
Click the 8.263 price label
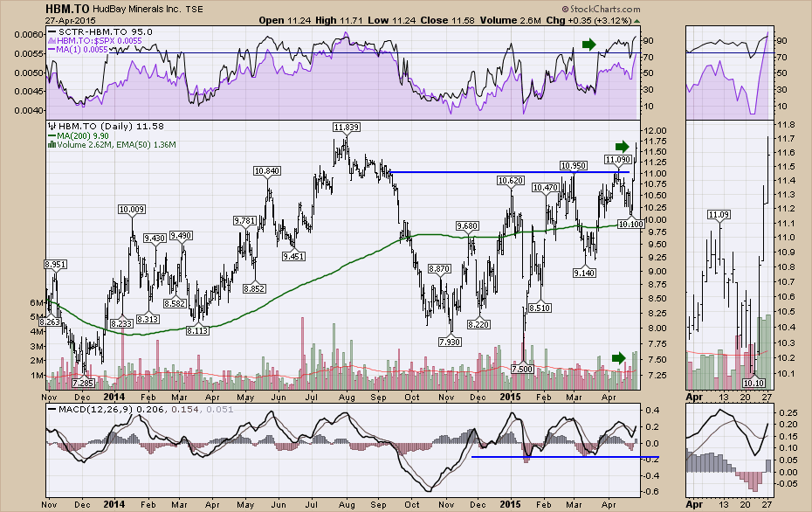point(50,322)
